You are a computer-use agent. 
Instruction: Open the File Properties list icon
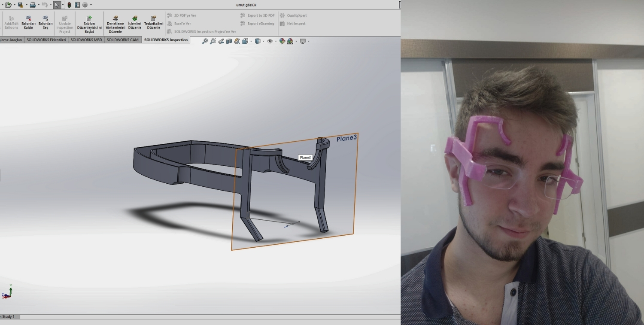[77, 5]
